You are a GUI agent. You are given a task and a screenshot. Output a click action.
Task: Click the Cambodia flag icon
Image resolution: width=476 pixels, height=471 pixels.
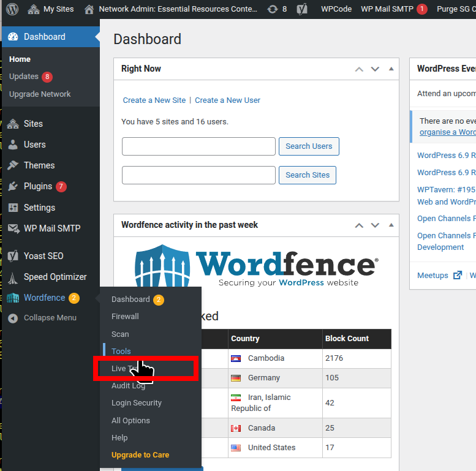click(x=236, y=359)
